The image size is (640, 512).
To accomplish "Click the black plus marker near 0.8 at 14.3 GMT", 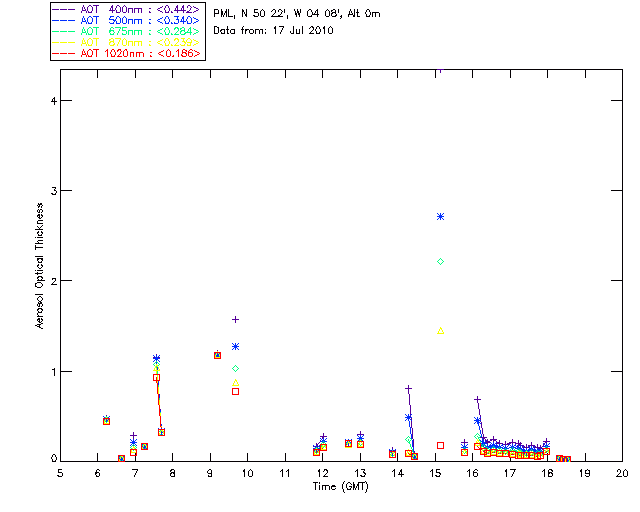I will [408, 388].
